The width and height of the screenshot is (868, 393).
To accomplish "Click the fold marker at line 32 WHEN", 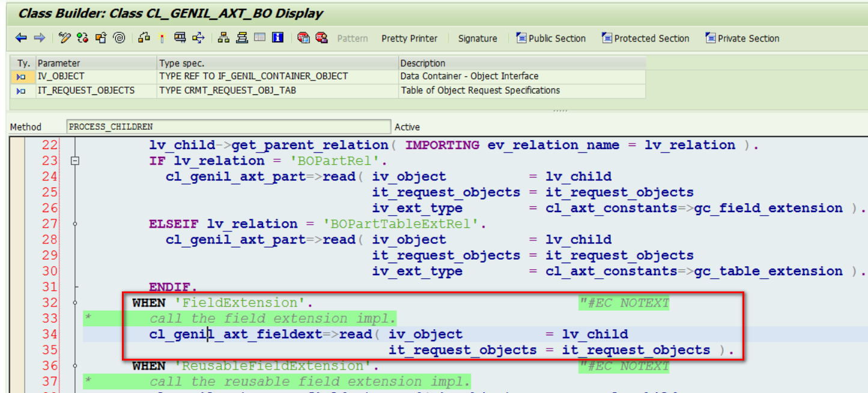I will pyautogui.click(x=75, y=303).
